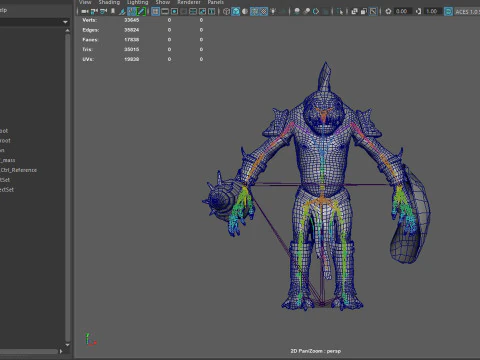The width and height of the screenshot is (480, 360).
Task: Click the horizontal scroll right arrow in outliner
Action: pyautogui.click(x=61, y=351)
